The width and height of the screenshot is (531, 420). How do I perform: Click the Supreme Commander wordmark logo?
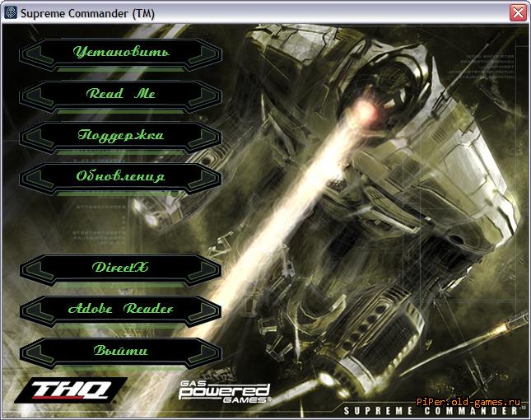tap(430, 409)
